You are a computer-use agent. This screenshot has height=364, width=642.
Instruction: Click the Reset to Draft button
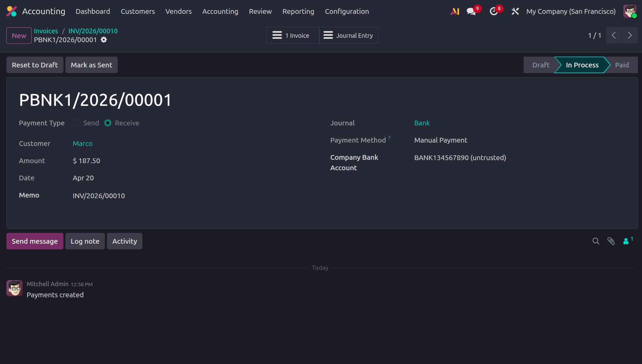click(x=34, y=65)
